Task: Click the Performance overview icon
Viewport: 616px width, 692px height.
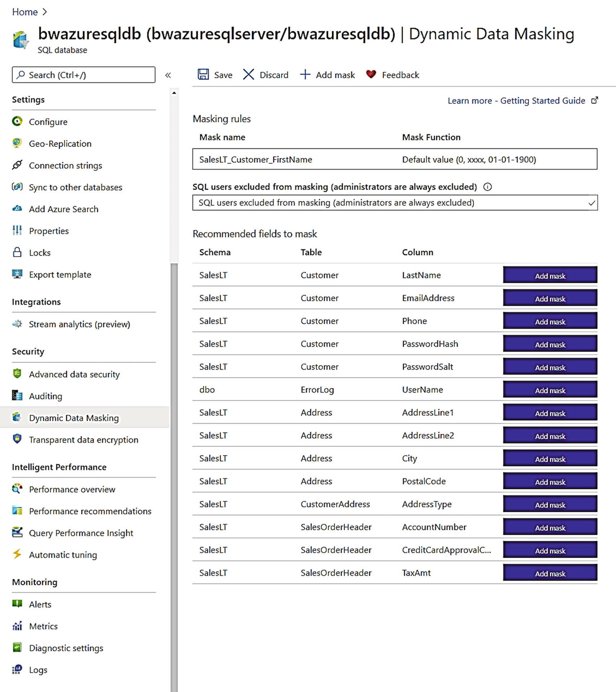Action: 17,489
